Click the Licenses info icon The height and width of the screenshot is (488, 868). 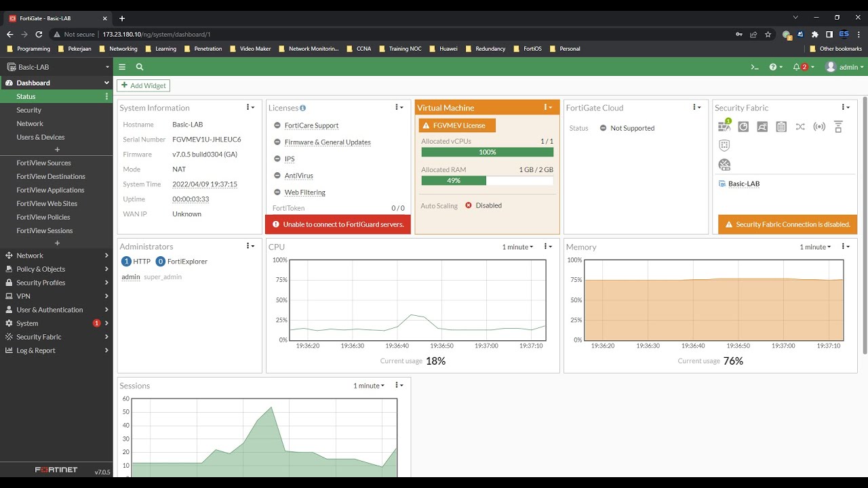tap(302, 108)
